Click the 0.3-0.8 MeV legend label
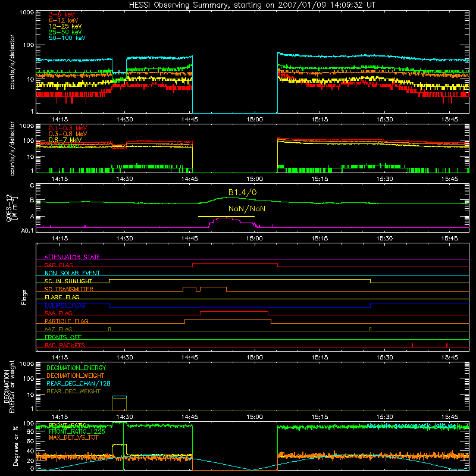This screenshot has height=476, width=476. [68, 134]
